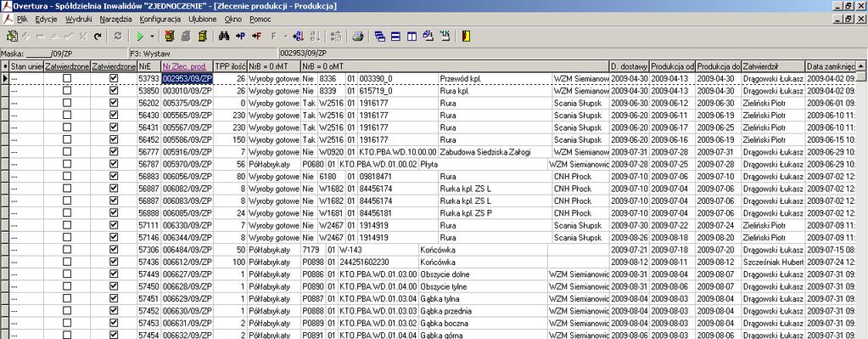Open dropdown arrow next to green play icon

point(152,37)
